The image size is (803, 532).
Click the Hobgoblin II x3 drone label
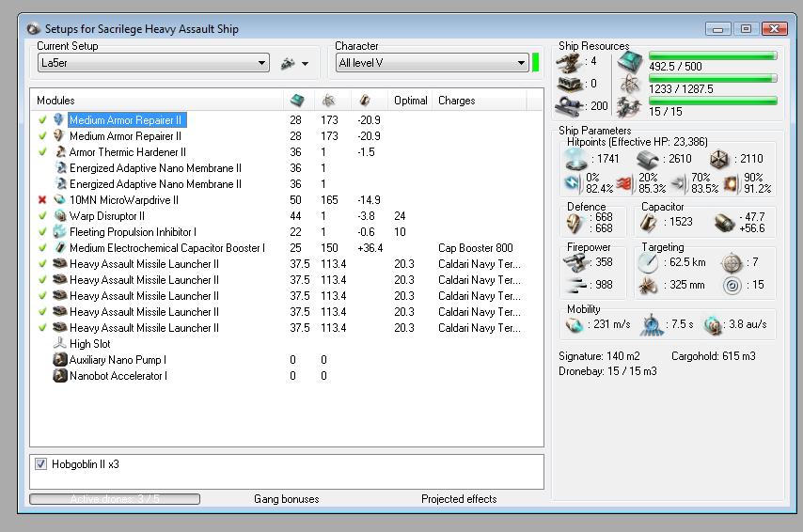click(85, 464)
